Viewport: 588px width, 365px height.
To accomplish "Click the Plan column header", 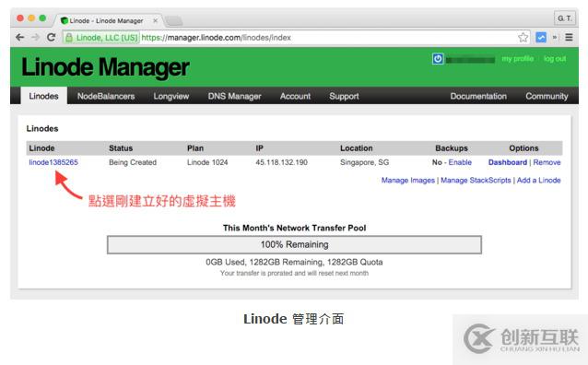I will click(195, 148).
